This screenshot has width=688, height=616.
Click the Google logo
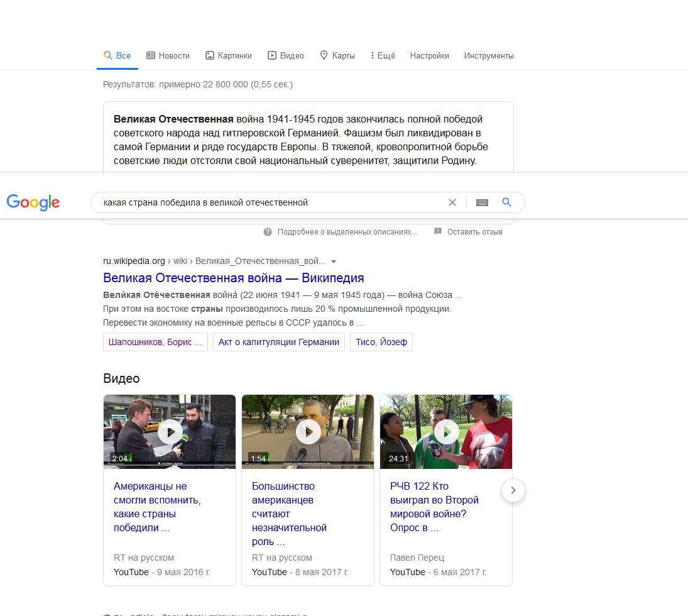point(33,202)
